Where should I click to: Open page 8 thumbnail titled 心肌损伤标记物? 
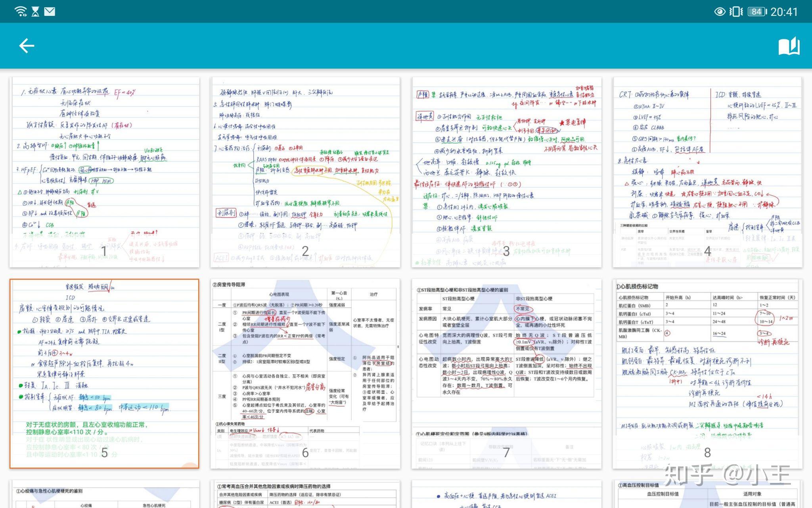coord(707,373)
